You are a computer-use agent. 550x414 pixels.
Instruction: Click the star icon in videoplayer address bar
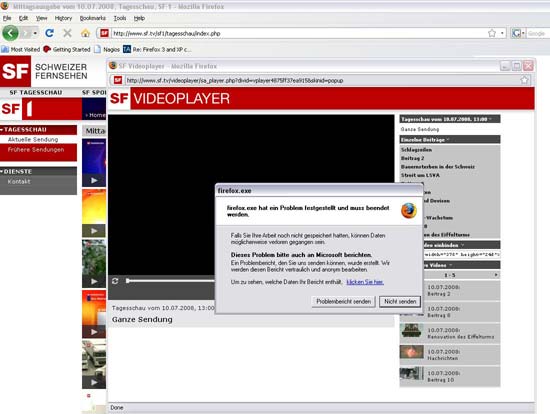(x=524, y=80)
